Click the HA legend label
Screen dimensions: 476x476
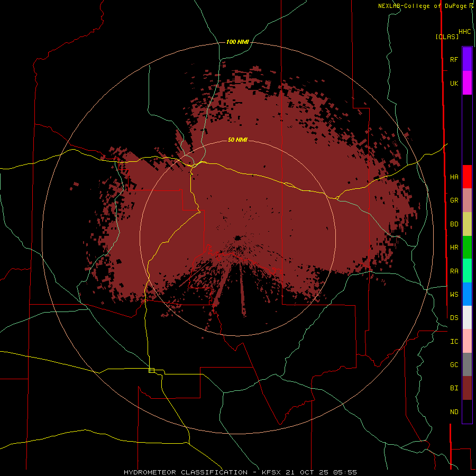click(x=454, y=177)
